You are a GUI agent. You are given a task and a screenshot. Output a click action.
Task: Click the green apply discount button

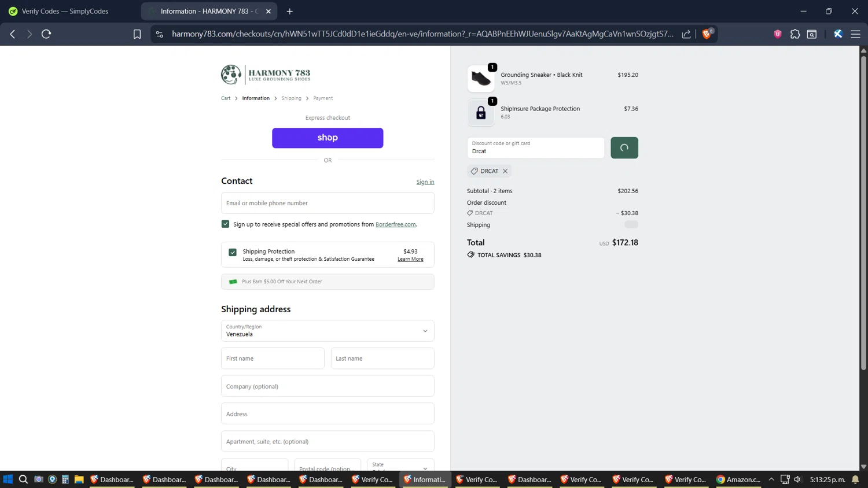[624, 147]
